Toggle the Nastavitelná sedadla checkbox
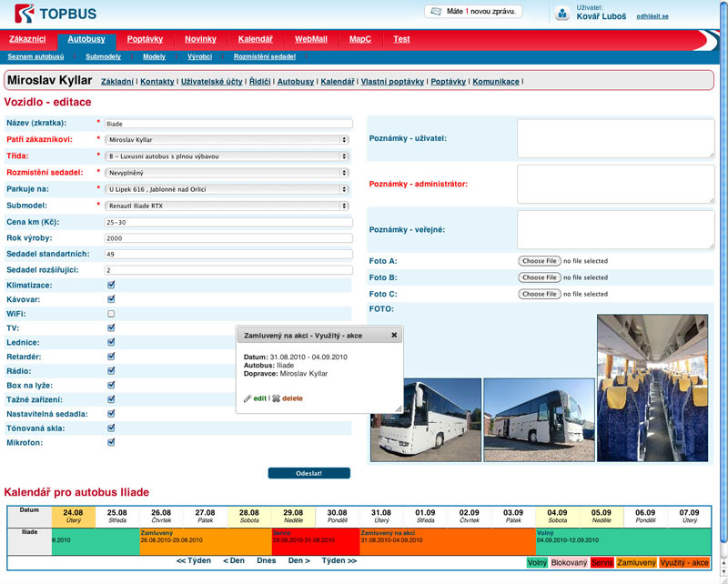Viewport: 728px width, 584px height. pos(111,414)
